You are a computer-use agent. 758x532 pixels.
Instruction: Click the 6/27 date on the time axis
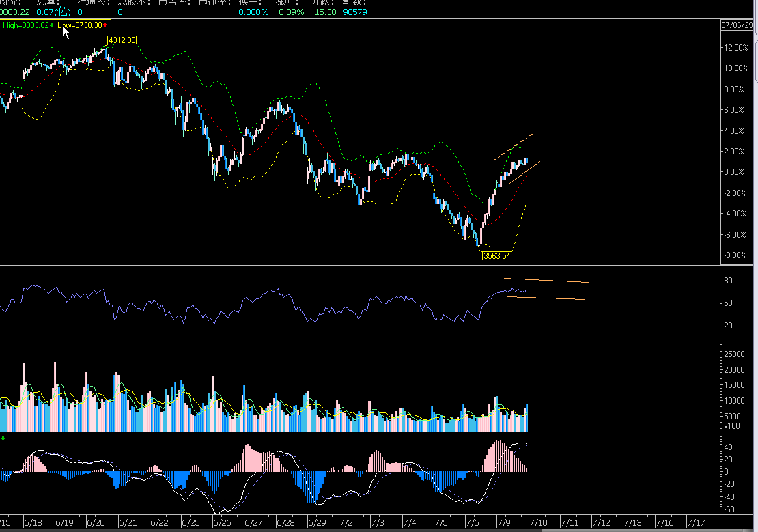click(x=253, y=522)
